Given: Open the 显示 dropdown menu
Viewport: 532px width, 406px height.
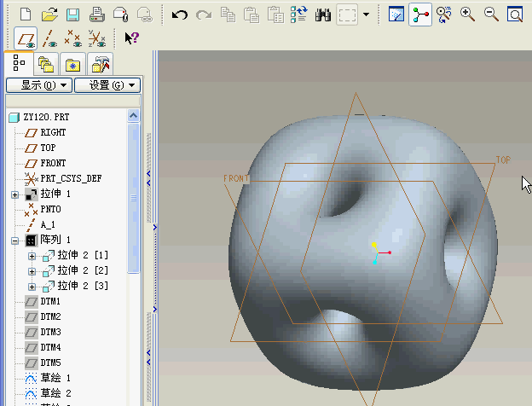Looking at the screenshot, I should click(x=38, y=85).
